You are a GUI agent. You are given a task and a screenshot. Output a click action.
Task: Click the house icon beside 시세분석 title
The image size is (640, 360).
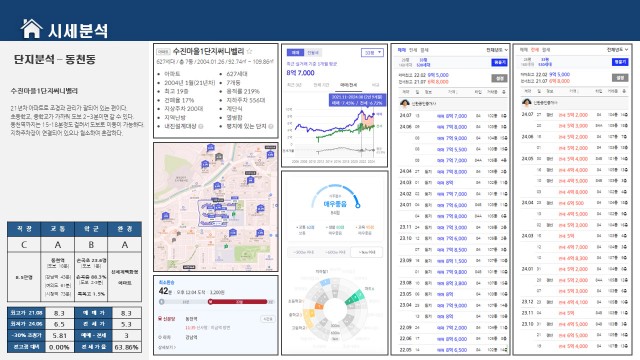(x=31, y=29)
